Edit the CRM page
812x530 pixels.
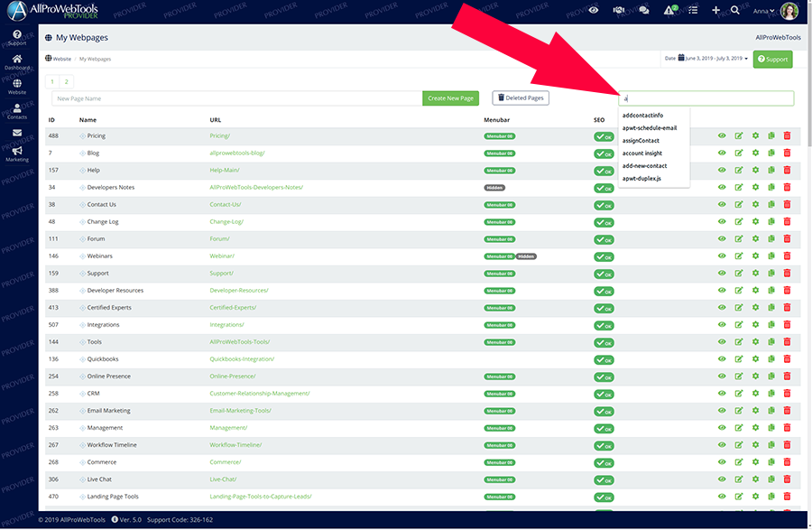click(x=738, y=394)
